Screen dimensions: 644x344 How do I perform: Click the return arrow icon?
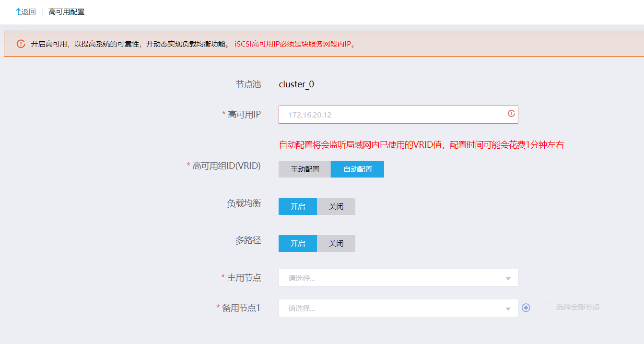tap(18, 12)
